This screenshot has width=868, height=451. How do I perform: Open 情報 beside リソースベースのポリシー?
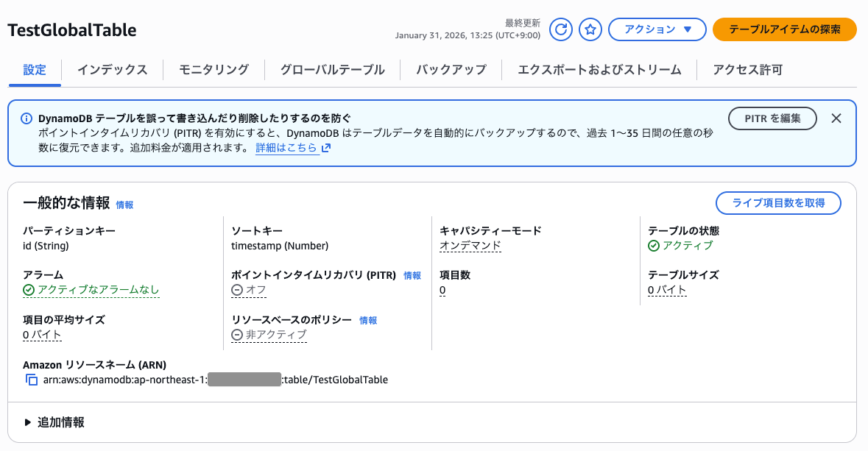pyautogui.click(x=370, y=320)
